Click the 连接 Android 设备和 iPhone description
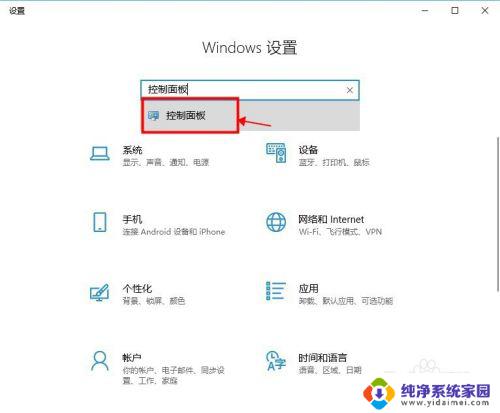 tap(174, 232)
